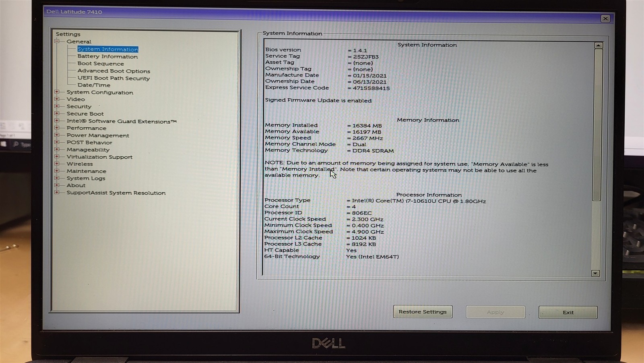Select the Security category label
The height and width of the screenshot is (363, 644).
(79, 106)
